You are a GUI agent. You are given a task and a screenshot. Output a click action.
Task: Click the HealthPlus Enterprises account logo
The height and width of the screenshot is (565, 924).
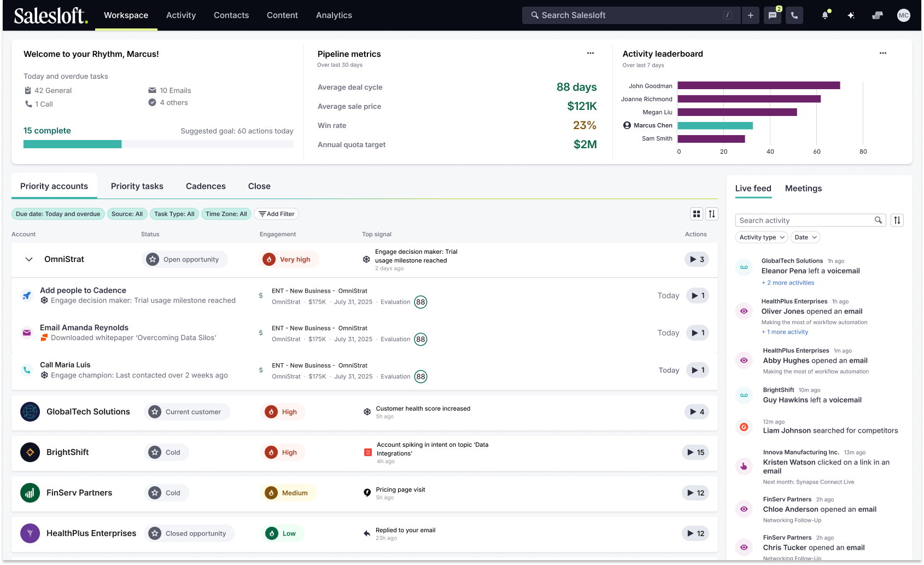30,533
